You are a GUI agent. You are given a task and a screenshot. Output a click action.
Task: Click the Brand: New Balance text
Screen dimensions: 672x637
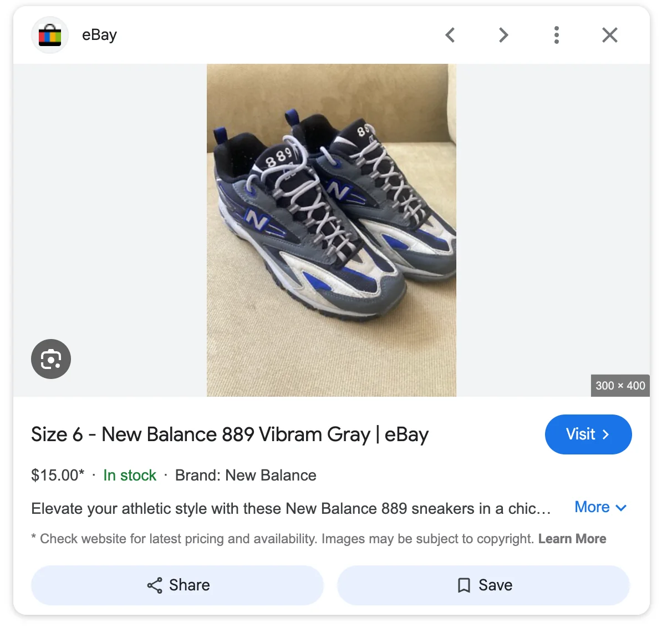pyautogui.click(x=246, y=476)
